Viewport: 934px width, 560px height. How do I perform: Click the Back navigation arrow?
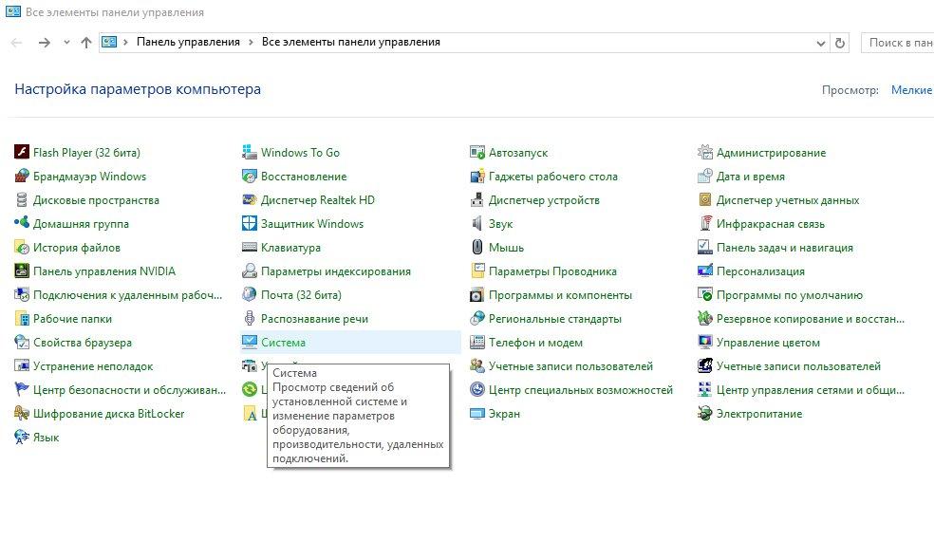coord(17,43)
